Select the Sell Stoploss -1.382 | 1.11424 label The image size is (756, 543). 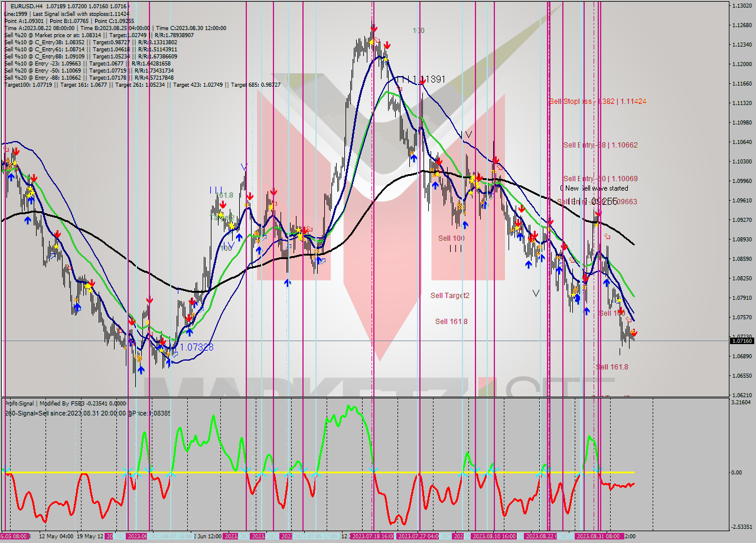(598, 102)
